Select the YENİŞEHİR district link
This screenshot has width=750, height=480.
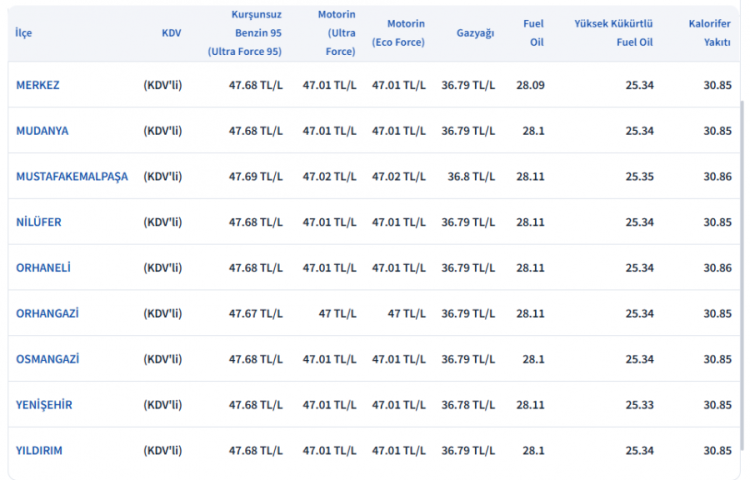coord(44,405)
